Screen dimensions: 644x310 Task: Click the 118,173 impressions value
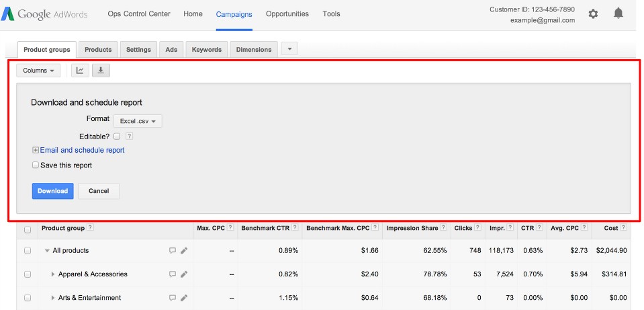pos(501,250)
